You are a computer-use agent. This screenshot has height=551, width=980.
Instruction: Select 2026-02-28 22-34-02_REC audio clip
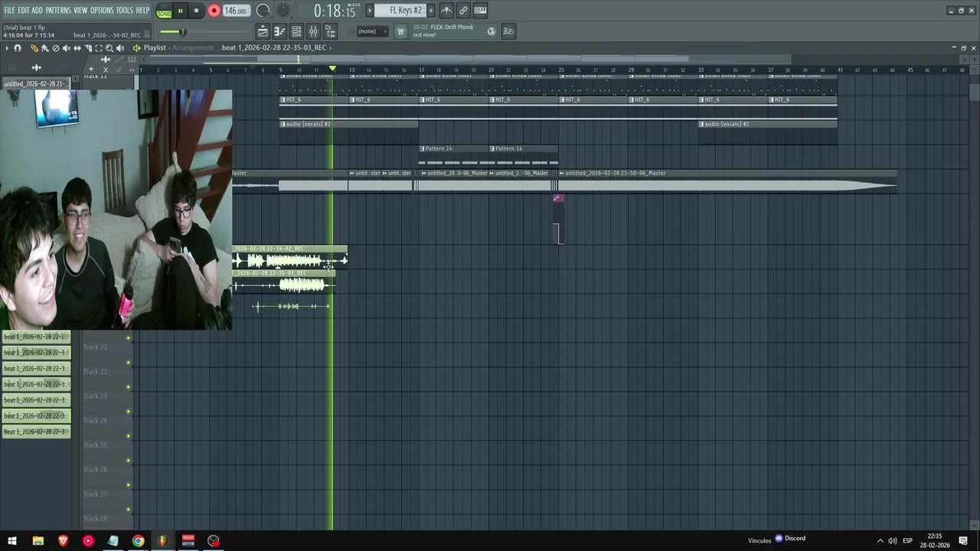pyautogui.click(x=290, y=257)
